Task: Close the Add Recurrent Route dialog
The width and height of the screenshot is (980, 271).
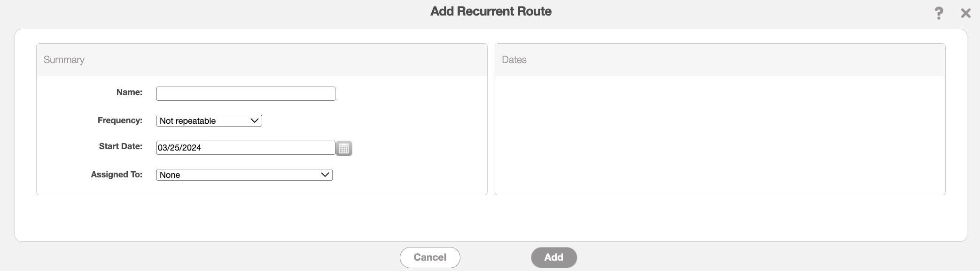Action: [x=965, y=13]
